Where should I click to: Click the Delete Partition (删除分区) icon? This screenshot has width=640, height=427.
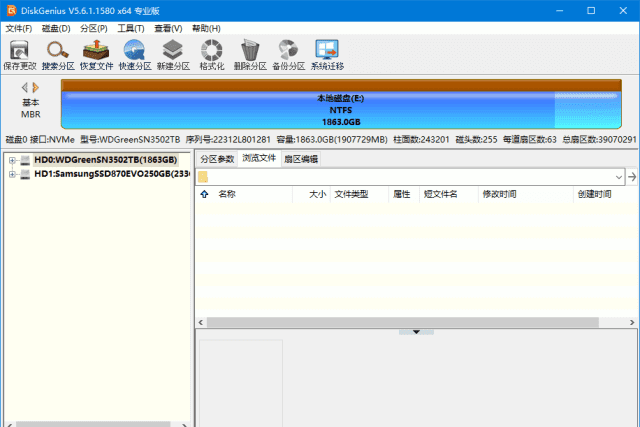tap(250, 55)
